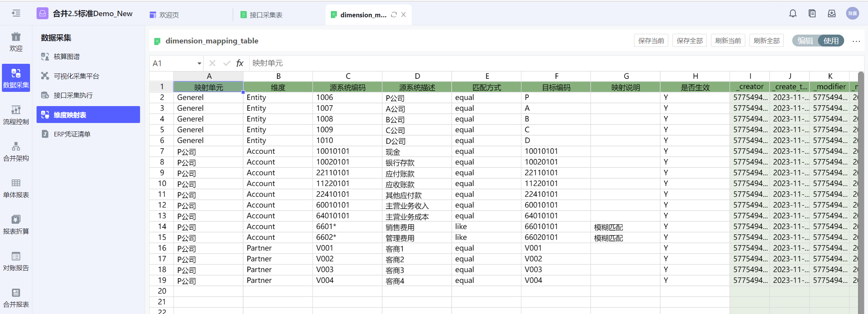Click the 刷新全部 button
Viewport: 868px width, 314px height.
tap(766, 41)
